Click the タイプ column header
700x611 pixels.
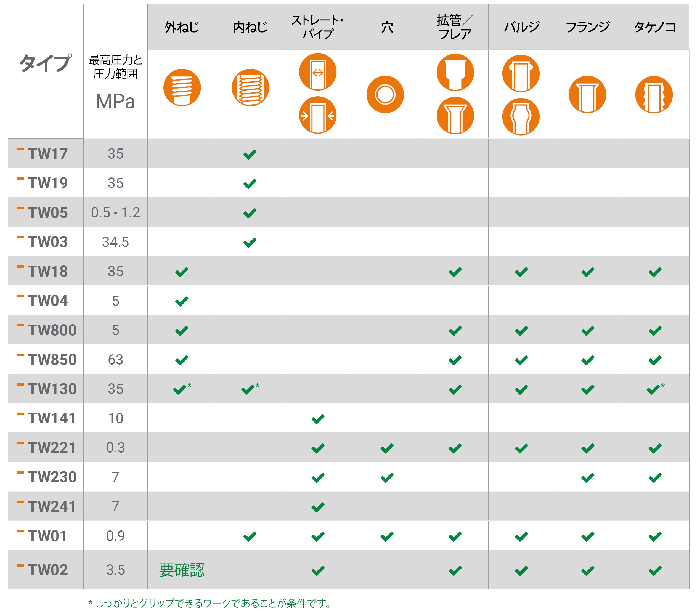click(45, 63)
